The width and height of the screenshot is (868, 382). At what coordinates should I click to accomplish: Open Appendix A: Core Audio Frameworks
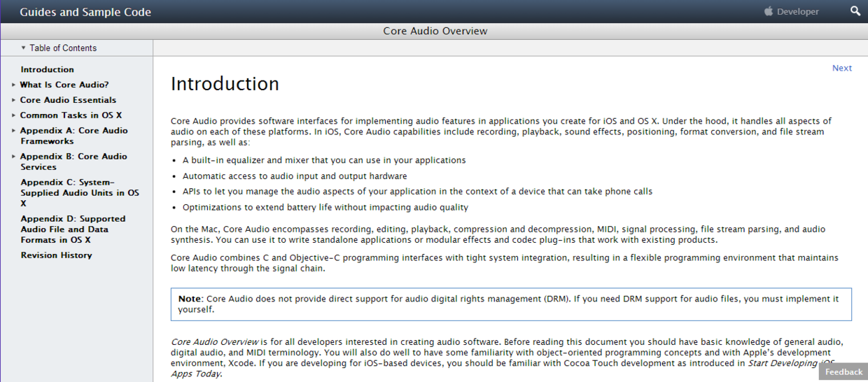coord(73,136)
